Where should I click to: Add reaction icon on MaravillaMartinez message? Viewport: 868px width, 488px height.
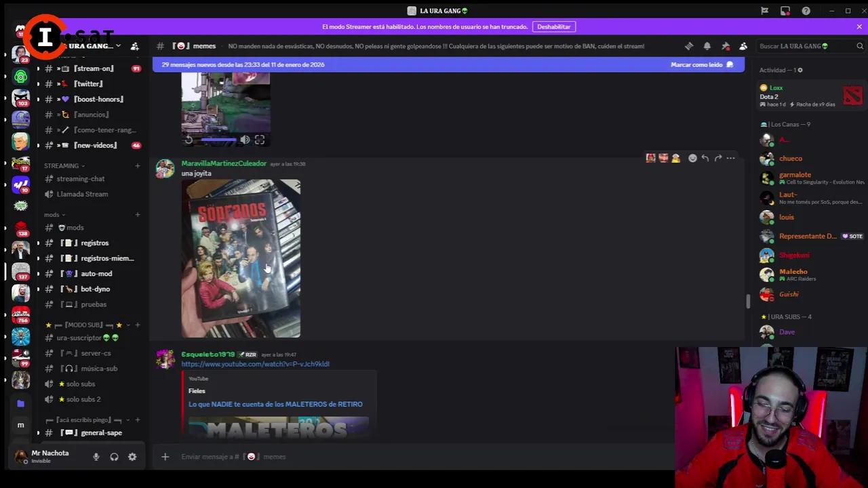[692, 158]
